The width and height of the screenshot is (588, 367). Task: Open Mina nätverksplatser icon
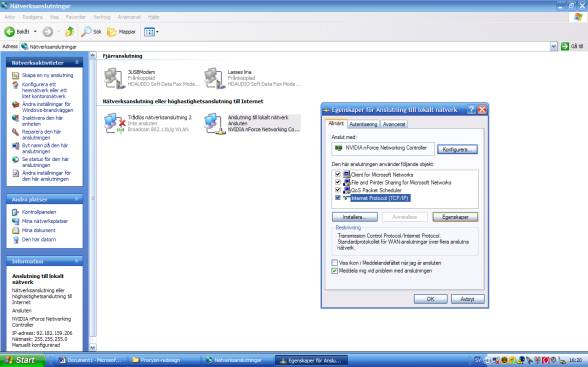pos(15,221)
